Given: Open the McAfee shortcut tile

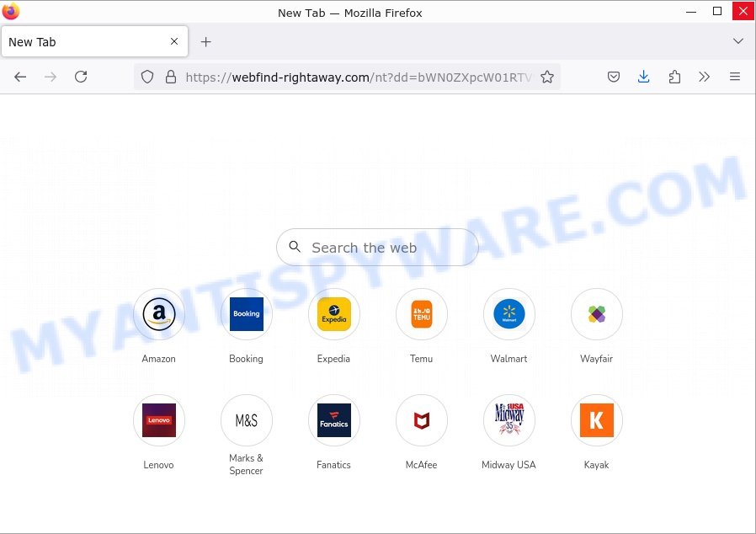Looking at the screenshot, I should tap(422, 420).
